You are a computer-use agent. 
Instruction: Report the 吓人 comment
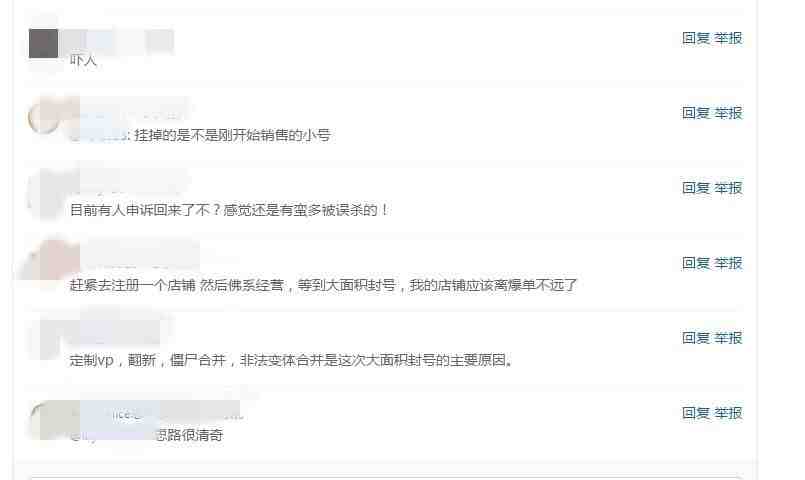point(728,38)
